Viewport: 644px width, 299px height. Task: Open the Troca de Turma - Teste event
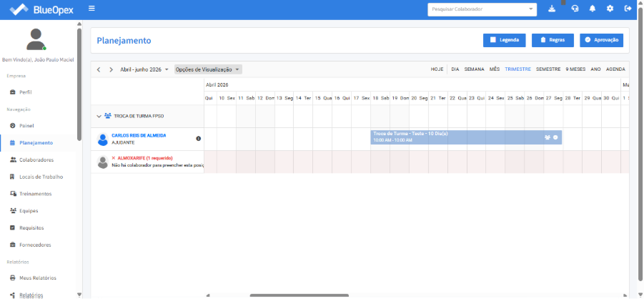466,137
